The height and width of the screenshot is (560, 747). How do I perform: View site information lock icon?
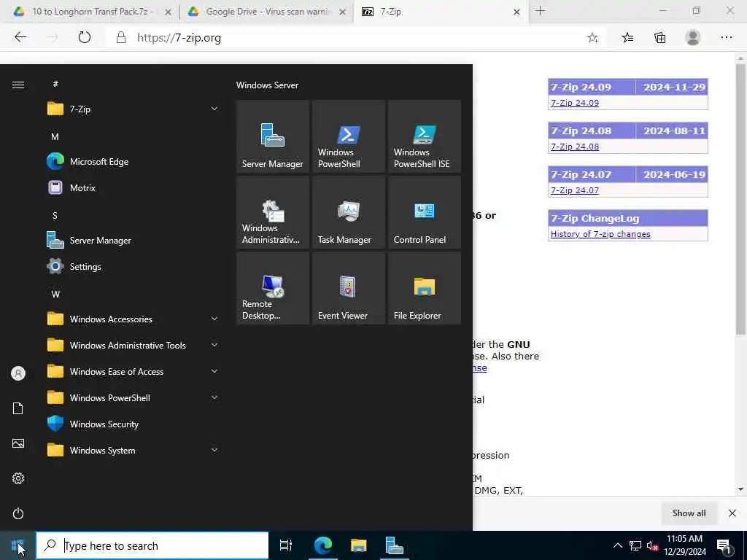pyautogui.click(x=121, y=38)
